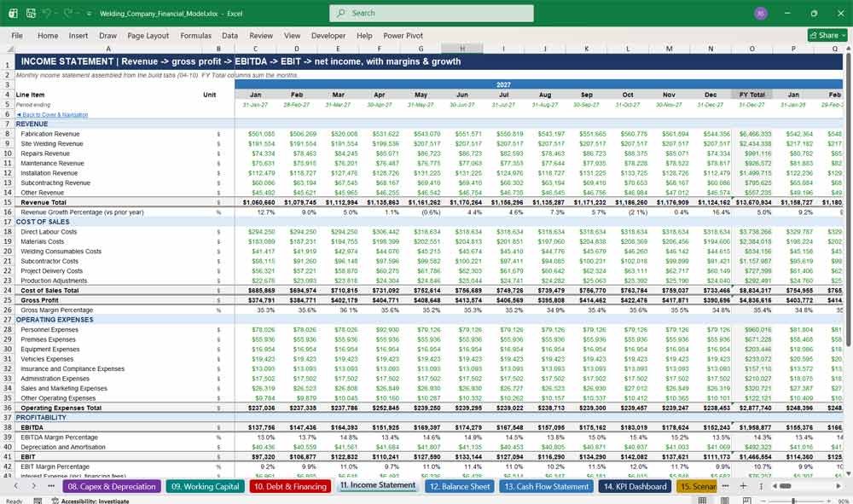This screenshot has height=504, width=853.
Task: Click the Undo arrow icon
Action: [47, 13]
